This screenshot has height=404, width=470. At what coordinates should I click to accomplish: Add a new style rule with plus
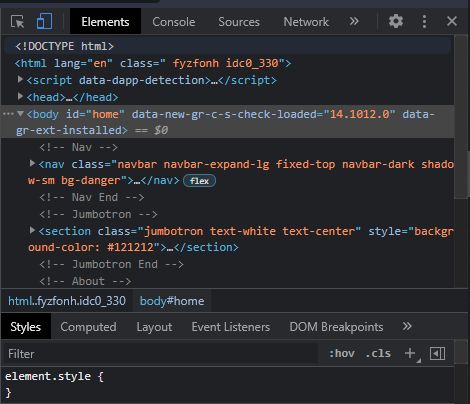coord(410,353)
